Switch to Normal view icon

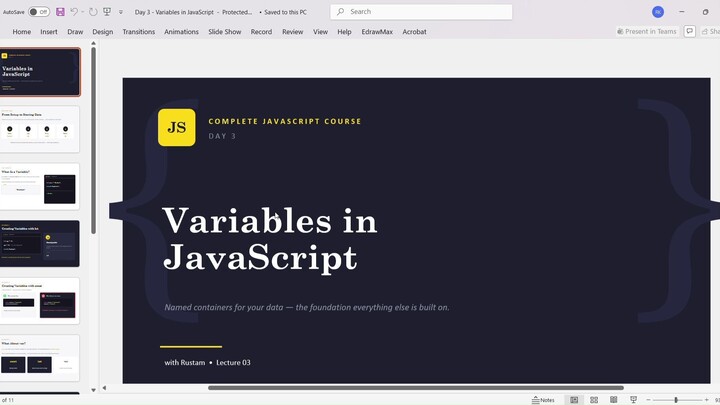[x=574, y=400]
